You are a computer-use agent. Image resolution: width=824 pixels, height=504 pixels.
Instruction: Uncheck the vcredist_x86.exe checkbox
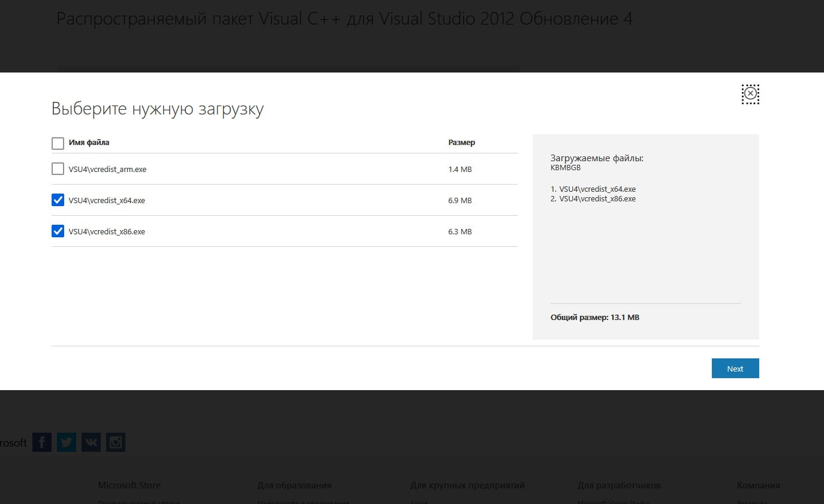tap(58, 231)
